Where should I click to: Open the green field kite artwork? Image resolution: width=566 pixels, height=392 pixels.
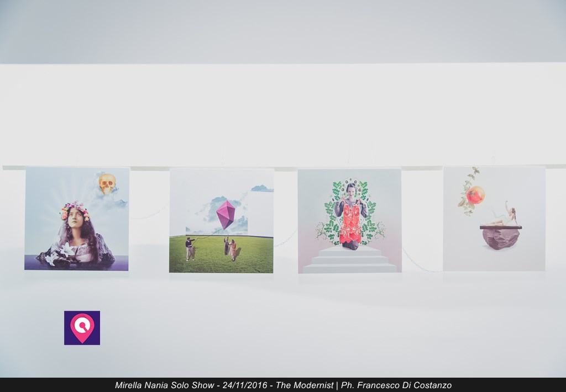point(221,220)
